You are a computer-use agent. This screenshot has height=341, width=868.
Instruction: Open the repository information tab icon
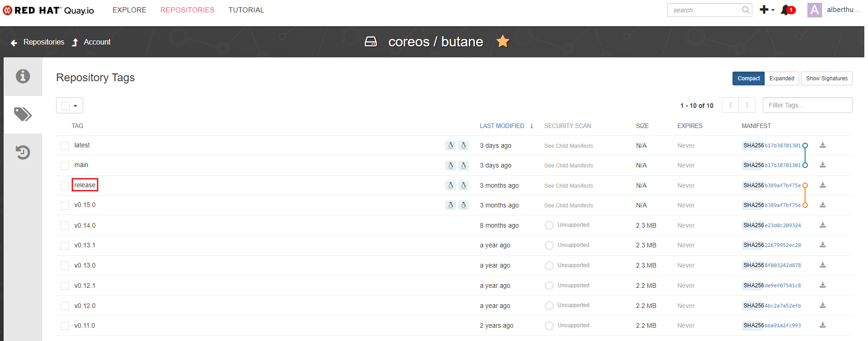click(x=23, y=76)
